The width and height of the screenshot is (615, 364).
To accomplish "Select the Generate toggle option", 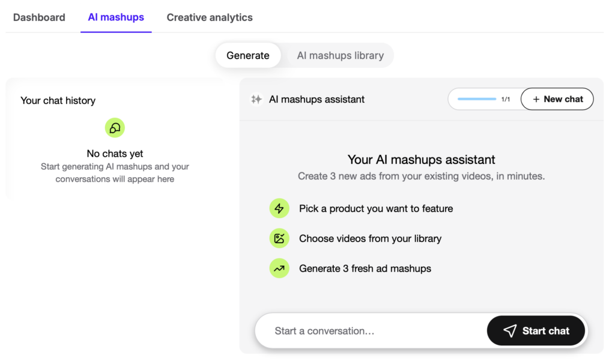I will (247, 55).
